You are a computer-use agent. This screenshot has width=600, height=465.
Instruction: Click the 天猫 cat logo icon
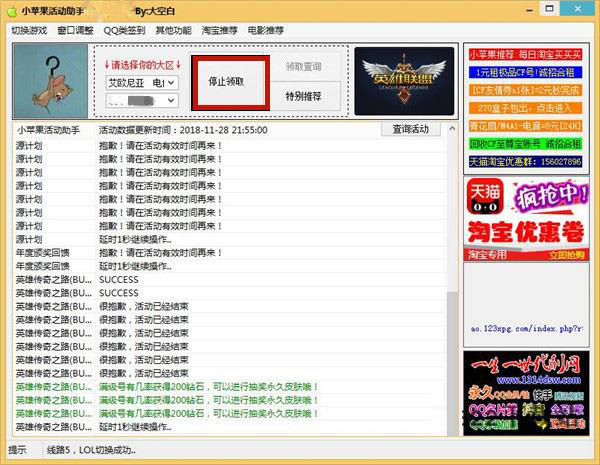click(x=485, y=196)
